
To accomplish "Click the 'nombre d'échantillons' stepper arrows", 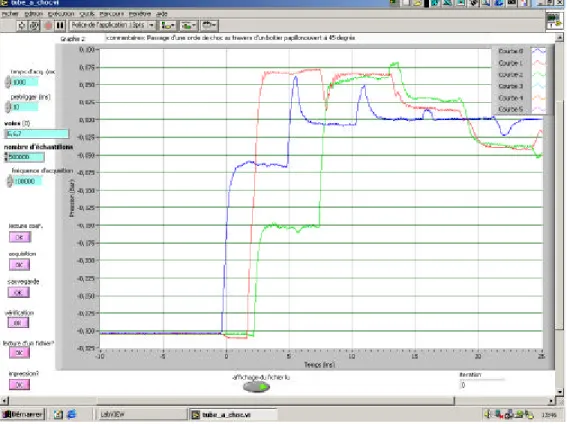I will pyautogui.click(x=6, y=157).
